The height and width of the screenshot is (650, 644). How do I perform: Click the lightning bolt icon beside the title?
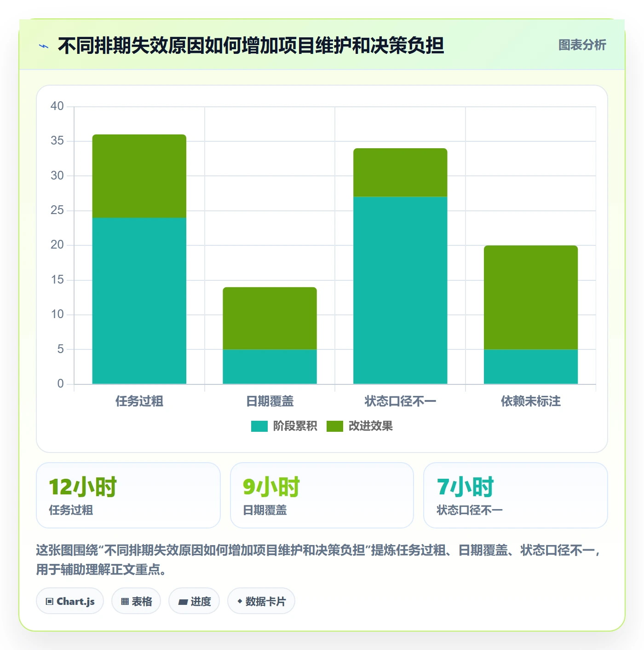pyautogui.click(x=44, y=46)
